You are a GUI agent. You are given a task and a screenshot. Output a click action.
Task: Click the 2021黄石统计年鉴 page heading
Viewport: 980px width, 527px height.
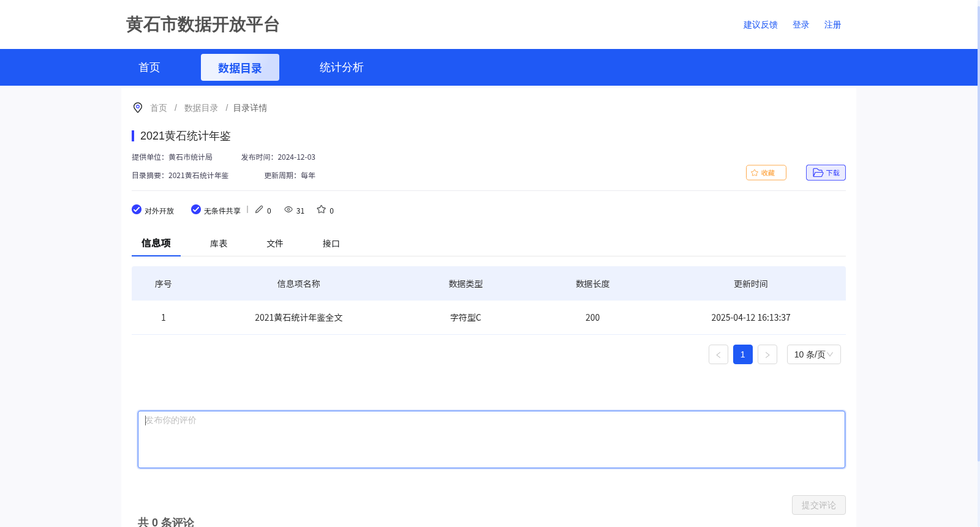186,136
